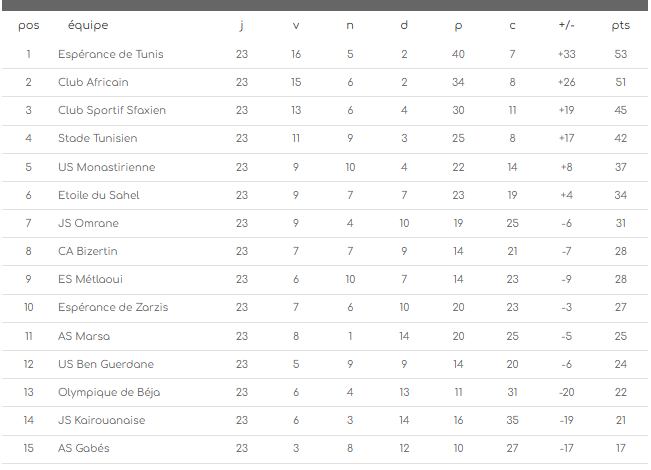The image size is (651, 470).
Task: Click ES Métlaoui team name
Action: point(91,279)
